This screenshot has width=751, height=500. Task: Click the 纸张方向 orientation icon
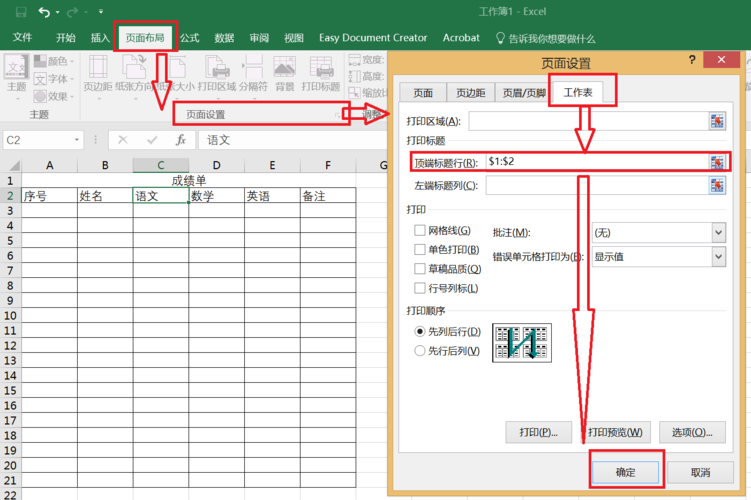(x=134, y=67)
